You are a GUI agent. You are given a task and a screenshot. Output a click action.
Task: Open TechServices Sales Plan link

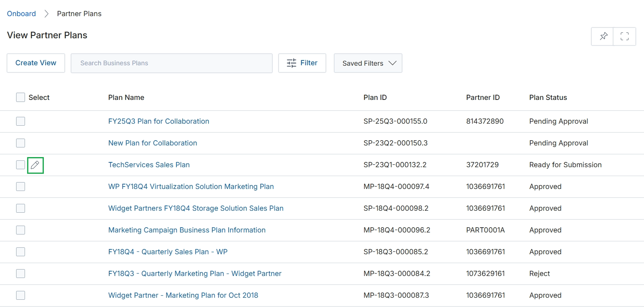[x=149, y=165]
